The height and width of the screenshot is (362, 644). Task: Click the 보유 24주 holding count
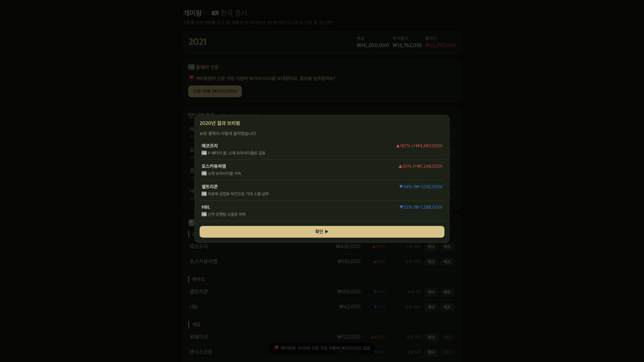[x=413, y=262]
